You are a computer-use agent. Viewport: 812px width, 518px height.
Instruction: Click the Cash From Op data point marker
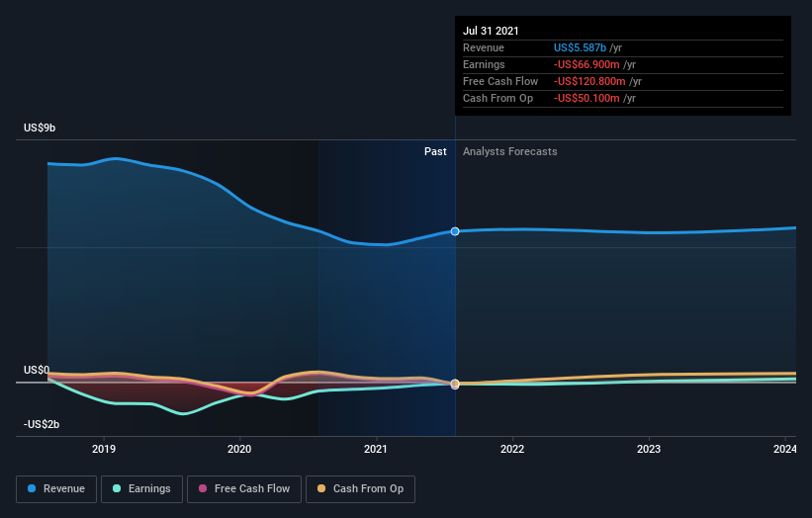point(455,384)
